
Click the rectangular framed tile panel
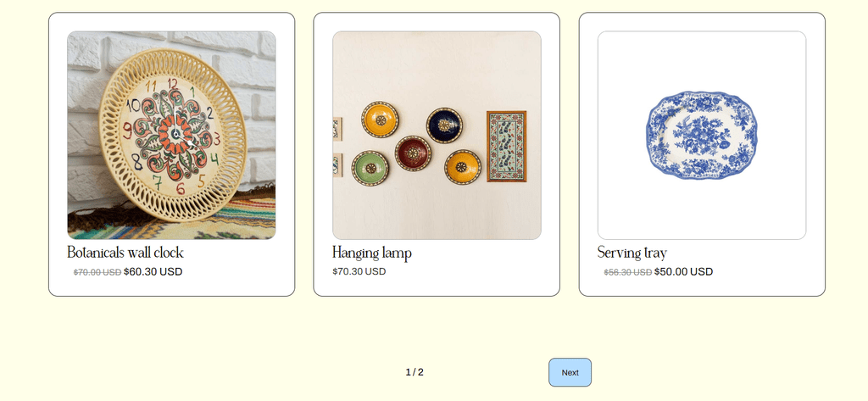click(x=507, y=146)
